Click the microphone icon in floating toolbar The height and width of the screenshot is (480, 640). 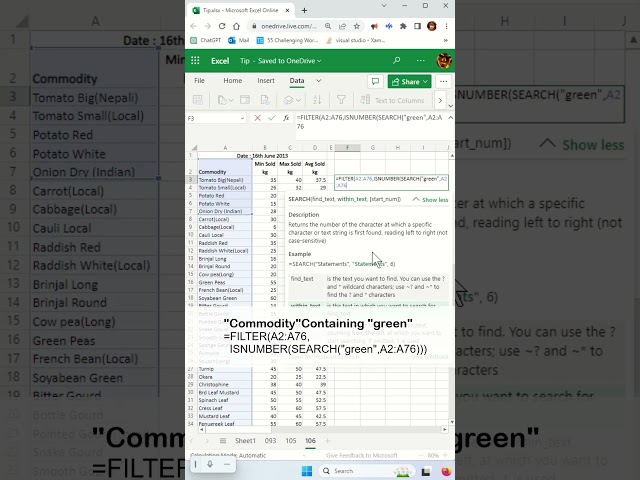tap(210, 464)
